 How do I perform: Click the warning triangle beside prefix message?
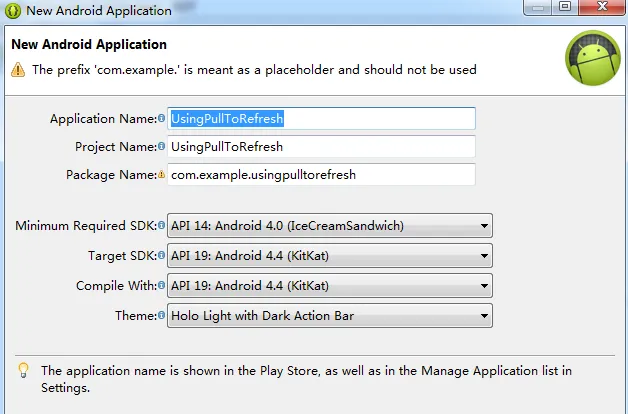[x=18, y=70]
